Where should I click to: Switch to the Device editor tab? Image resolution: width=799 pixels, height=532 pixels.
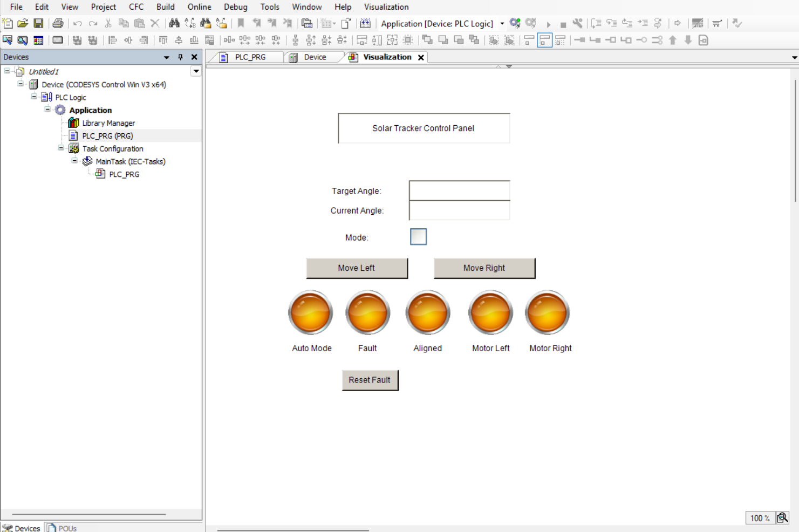(x=315, y=57)
